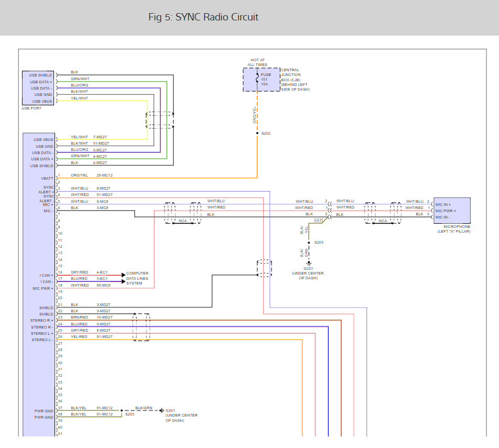Select the USB VBUS pin on USB port
This screenshot has width=499, height=448.
coord(42,102)
